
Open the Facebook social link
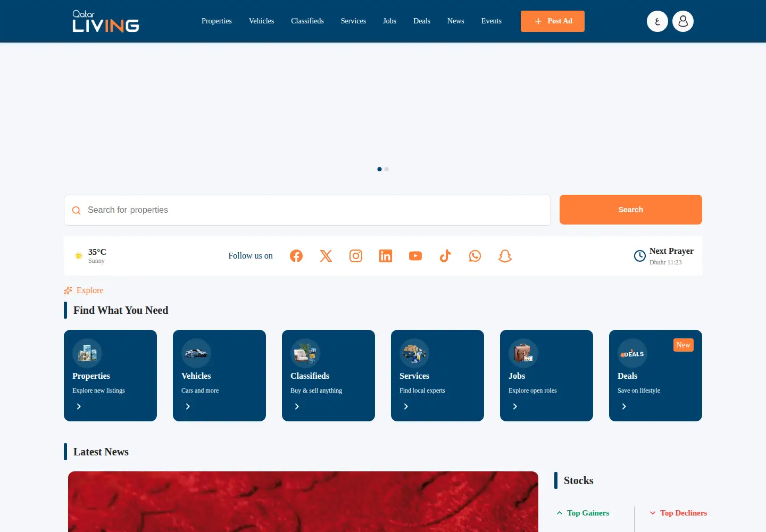tap(296, 256)
